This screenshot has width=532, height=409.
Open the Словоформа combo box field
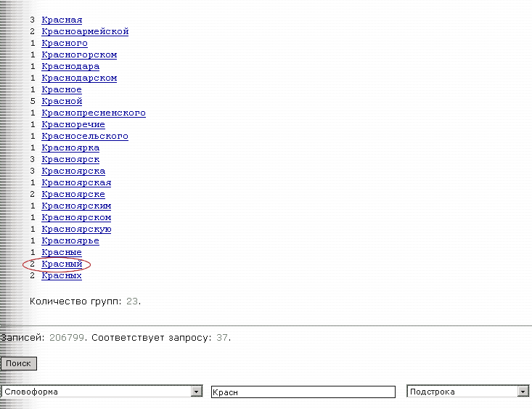click(102, 392)
